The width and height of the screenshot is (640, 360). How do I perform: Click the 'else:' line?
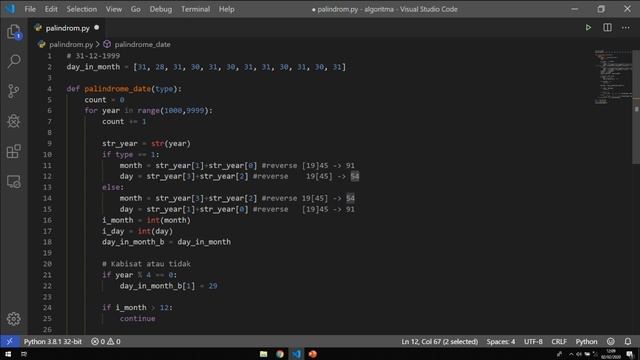(113, 187)
